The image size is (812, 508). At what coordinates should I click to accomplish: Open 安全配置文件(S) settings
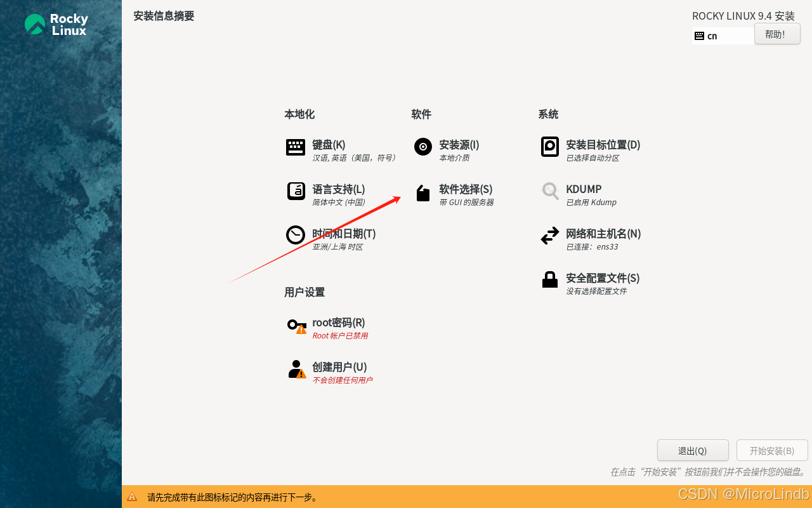pos(603,278)
